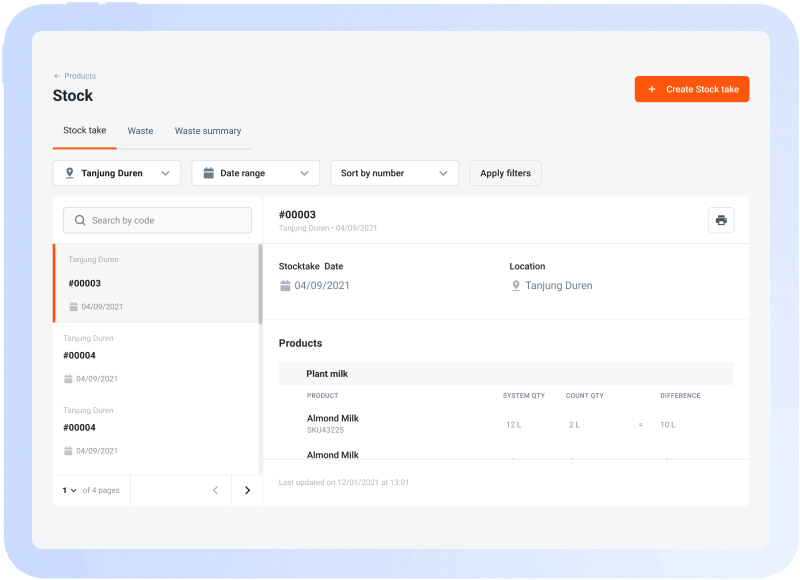The width and height of the screenshot is (800, 580).
Task: Click the Apply filters button
Action: [x=505, y=172]
